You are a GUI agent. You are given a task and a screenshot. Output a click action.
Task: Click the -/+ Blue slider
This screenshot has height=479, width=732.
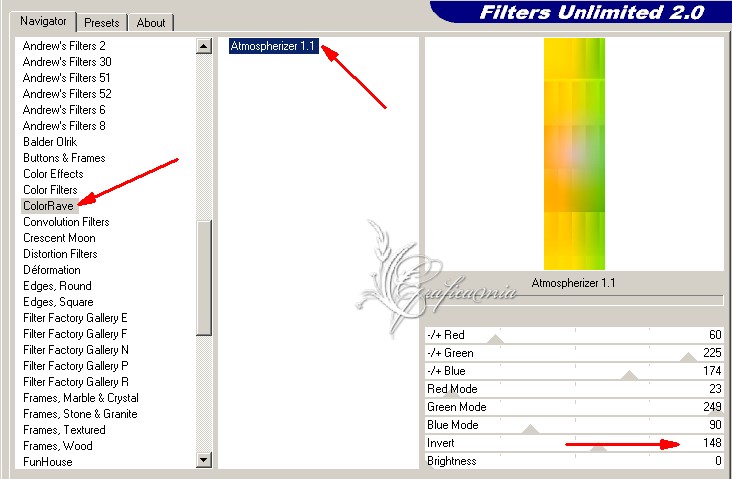574,371
